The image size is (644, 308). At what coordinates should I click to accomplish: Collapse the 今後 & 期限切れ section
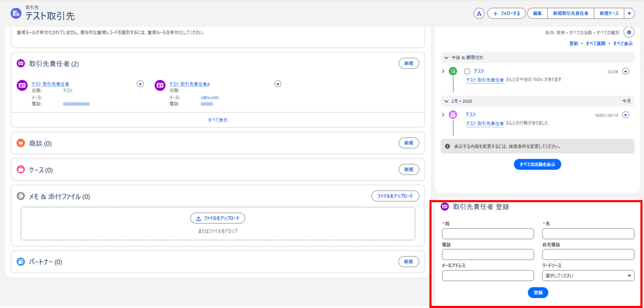(x=446, y=58)
